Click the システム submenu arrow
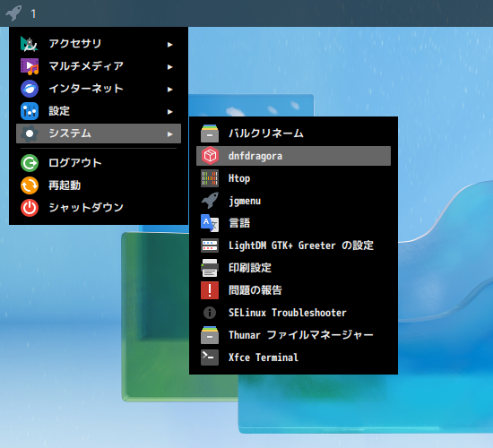Viewport: 493px width, 448px height. (169, 134)
